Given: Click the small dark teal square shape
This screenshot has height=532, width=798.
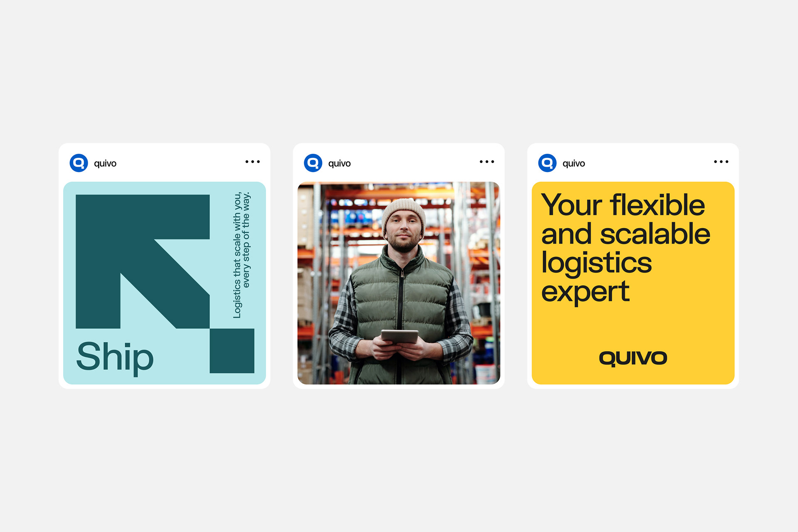Looking at the screenshot, I should tap(232, 351).
